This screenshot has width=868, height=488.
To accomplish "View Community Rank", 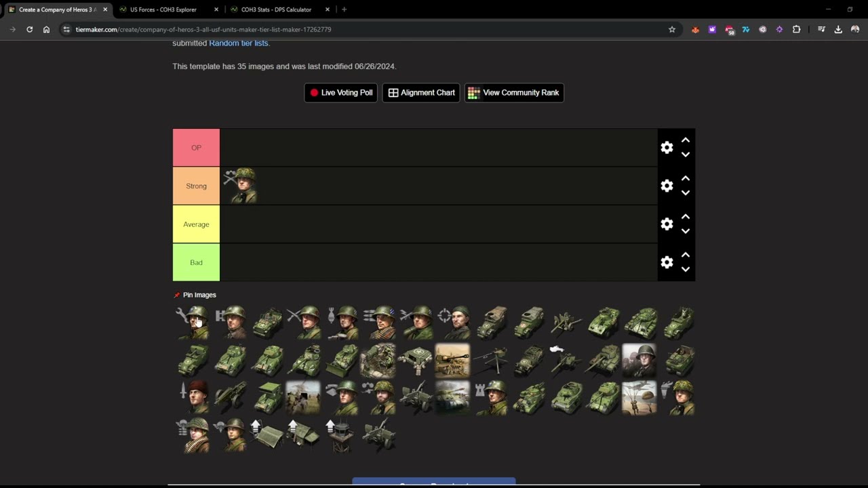I will (x=514, y=93).
